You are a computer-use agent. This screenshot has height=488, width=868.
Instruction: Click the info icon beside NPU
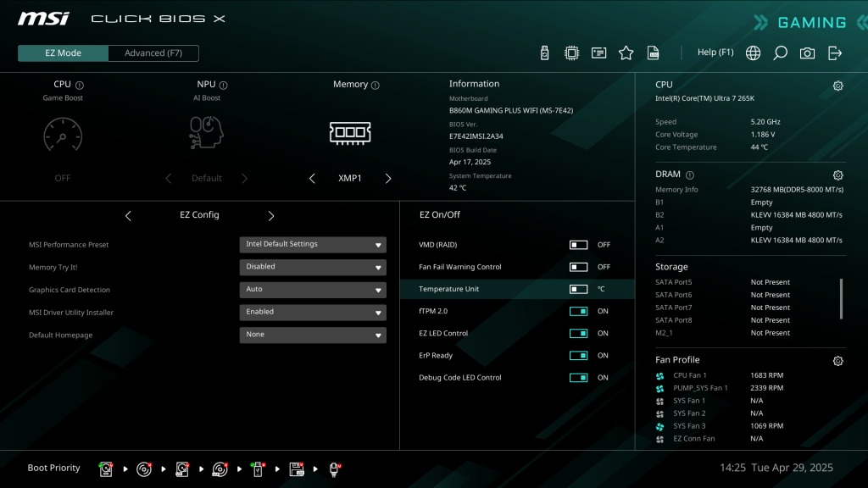coord(223,86)
